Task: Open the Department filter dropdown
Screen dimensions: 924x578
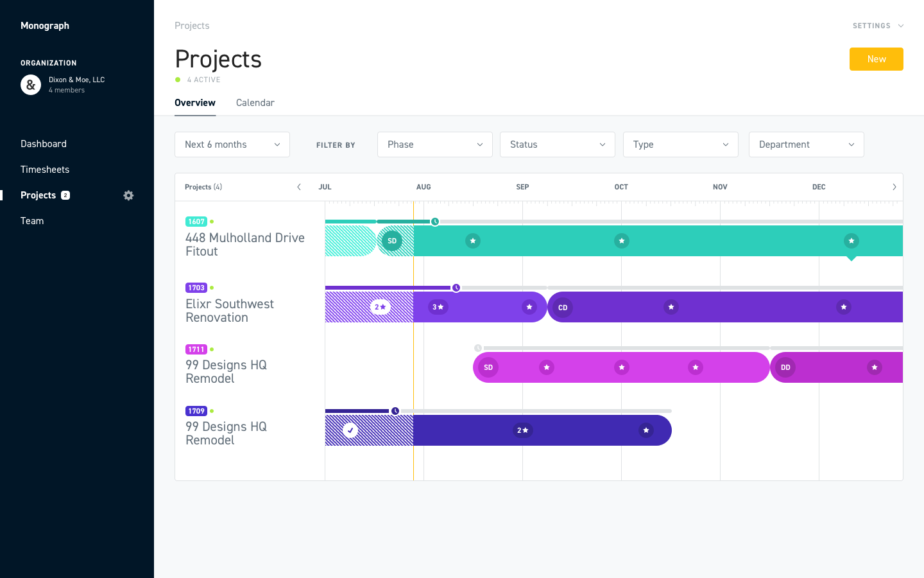Action: coord(807,144)
